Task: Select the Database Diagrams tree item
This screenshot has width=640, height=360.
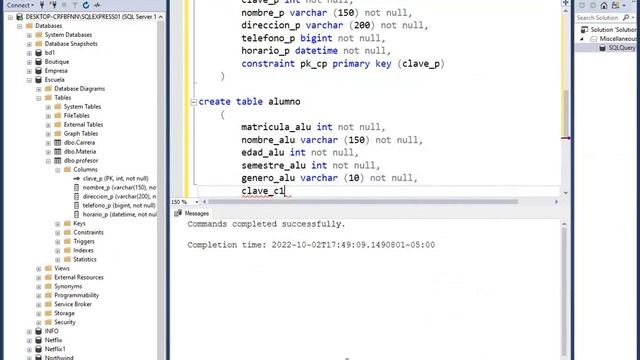Action: (x=79, y=89)
